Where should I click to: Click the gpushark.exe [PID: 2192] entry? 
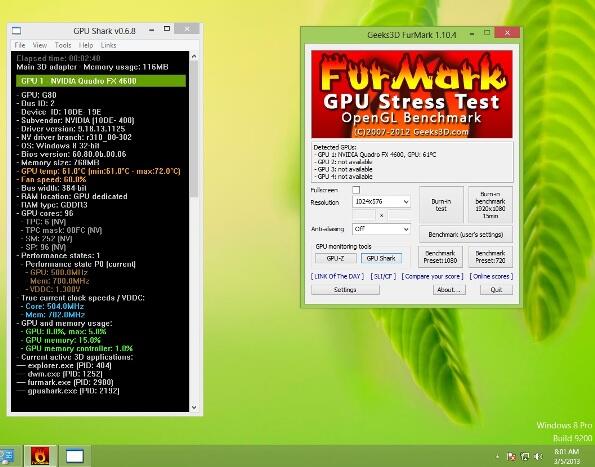pos(68,391)
